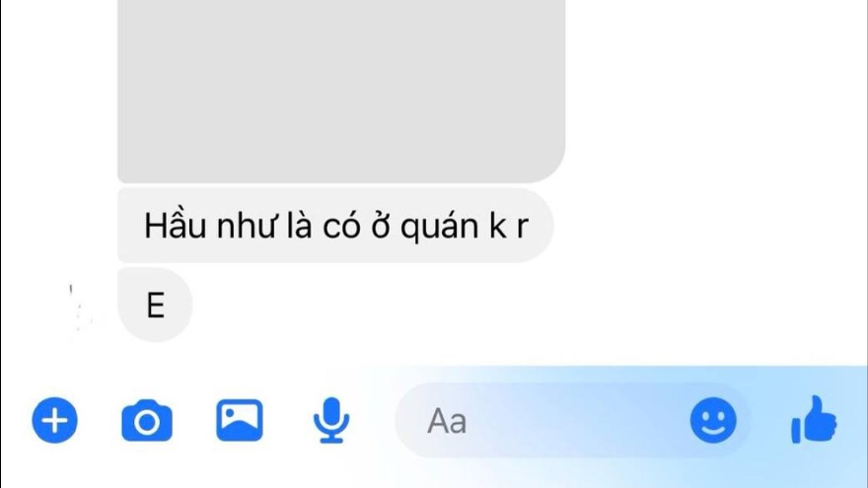Click the 'Aa' placeholder text
This screenshot has height=488, width=868.
pos(447,422)
